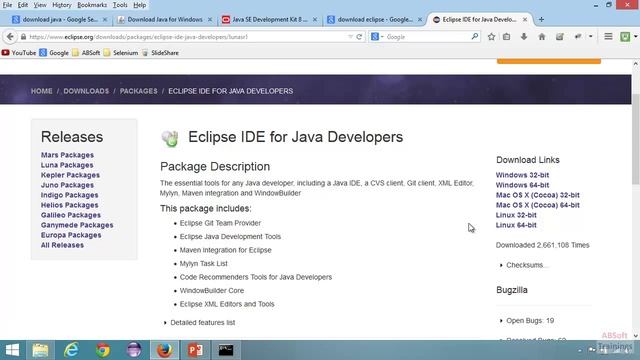Click the search magnifier icon
This screenshot has height=360, width=640.
[475, 37]
